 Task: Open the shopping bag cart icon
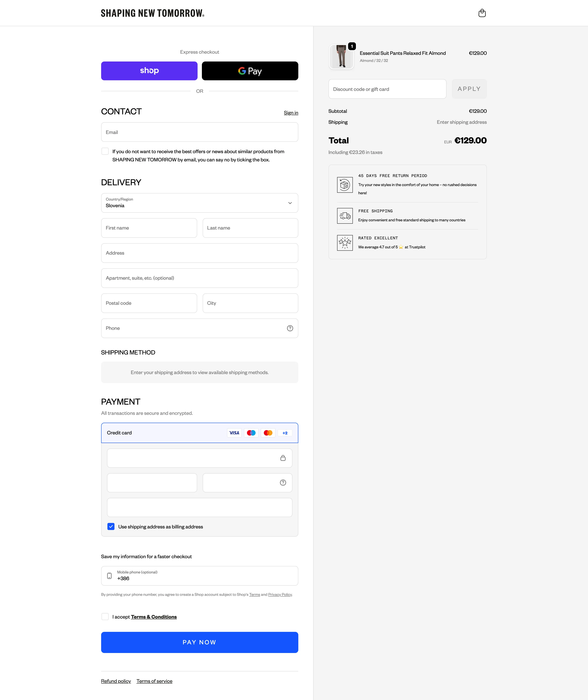tap(482, 13)
